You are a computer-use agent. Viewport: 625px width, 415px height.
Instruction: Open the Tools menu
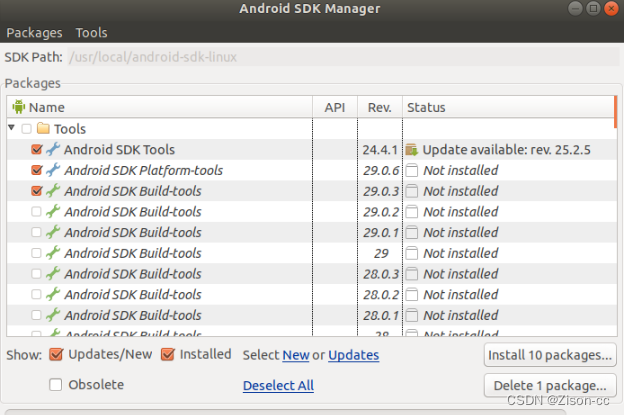tap(91, 33)
